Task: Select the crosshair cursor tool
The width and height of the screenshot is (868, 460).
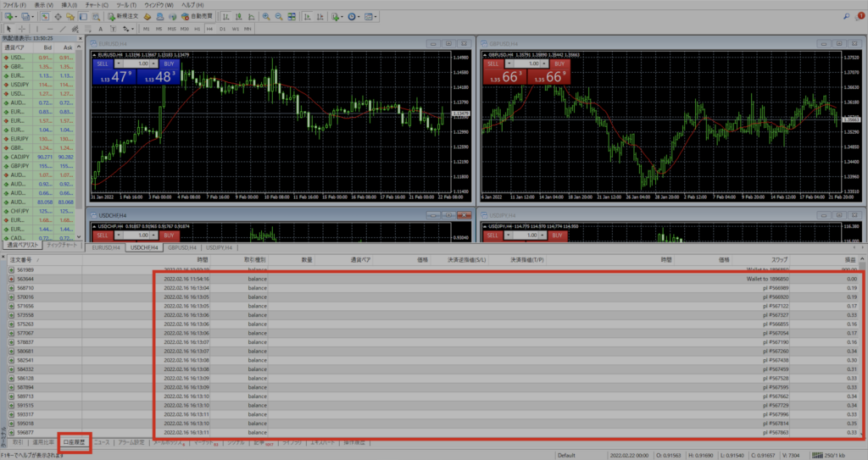Action: click(20, 28)
